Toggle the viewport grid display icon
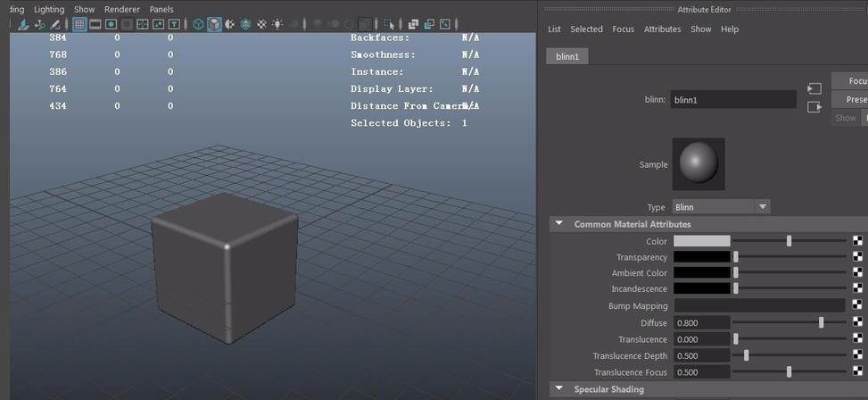 click(79, 25)
